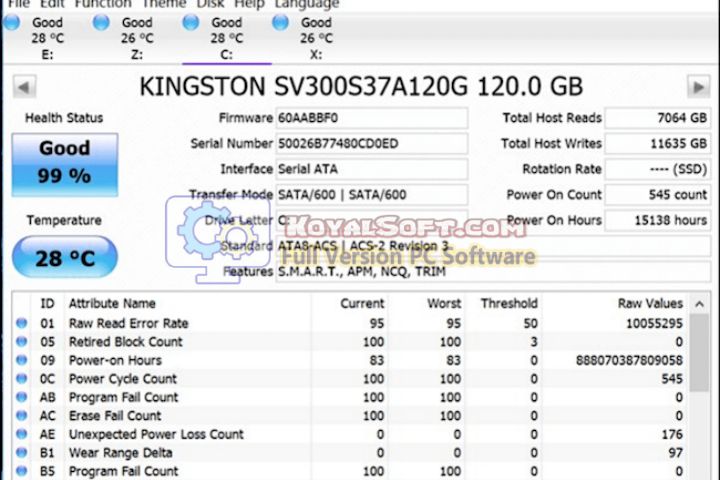Click raw value 88807038780905​8
Image resolution: width=720 pixels, height=480 pixels.
tap(630, 360)
